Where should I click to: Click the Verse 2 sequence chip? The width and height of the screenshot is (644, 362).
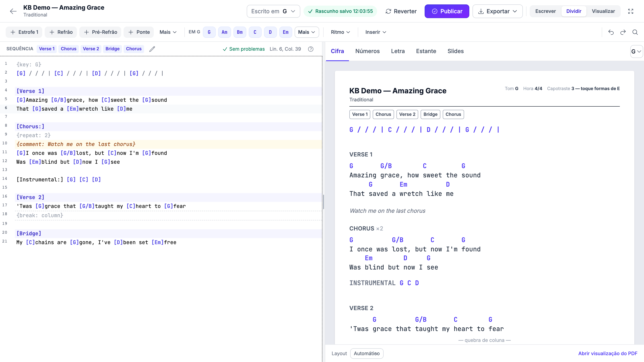click(91, 49)
